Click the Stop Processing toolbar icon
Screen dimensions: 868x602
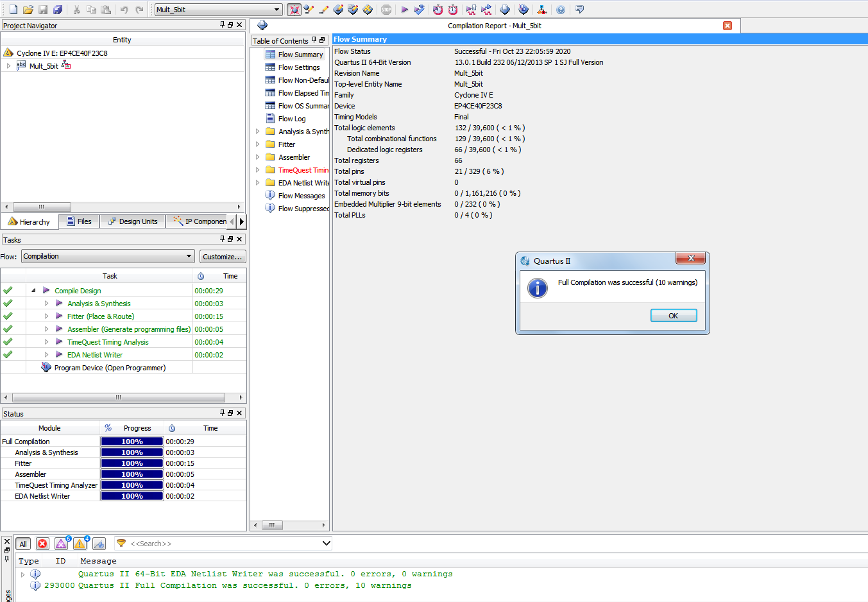click(x=386, y=10)
